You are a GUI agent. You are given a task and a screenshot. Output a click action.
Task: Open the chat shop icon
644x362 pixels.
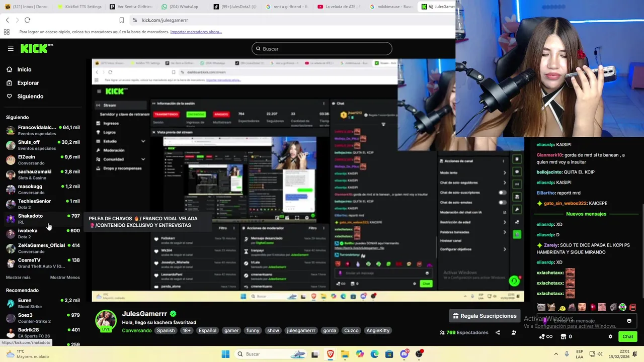563,337
